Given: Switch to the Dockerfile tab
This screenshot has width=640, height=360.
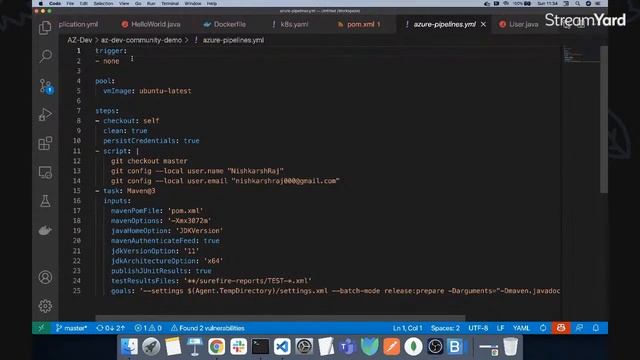Looking at the screenshot, I should point(225,24).
